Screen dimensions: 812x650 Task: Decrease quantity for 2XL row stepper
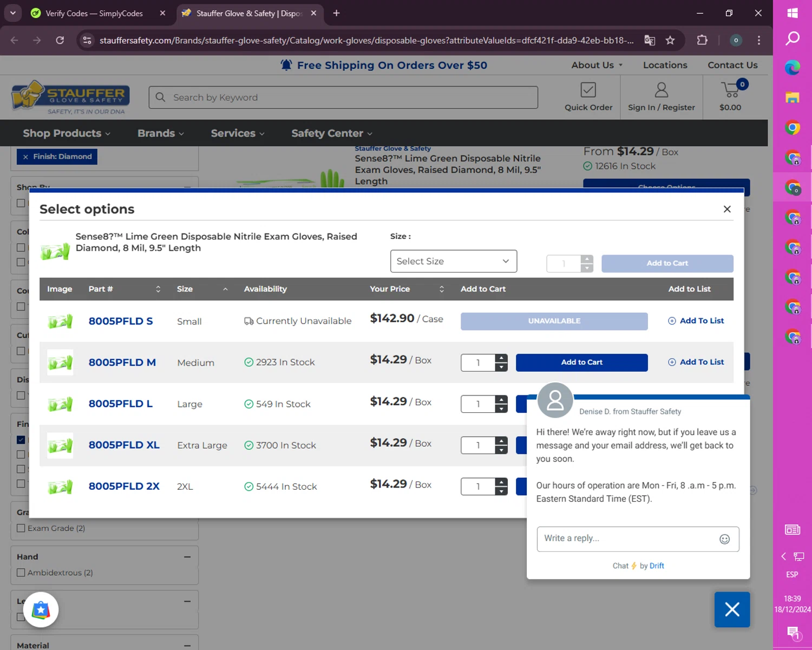click(x=501, y=491)
